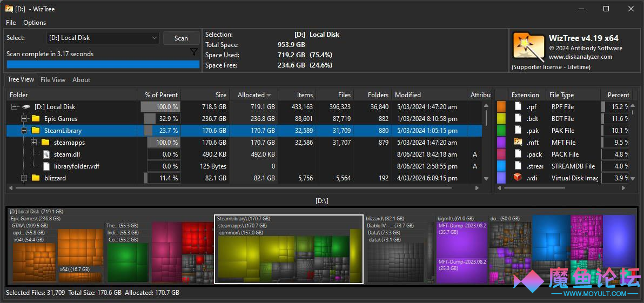
Task: Open the drive selection dropdown
Action: (103, 38)
